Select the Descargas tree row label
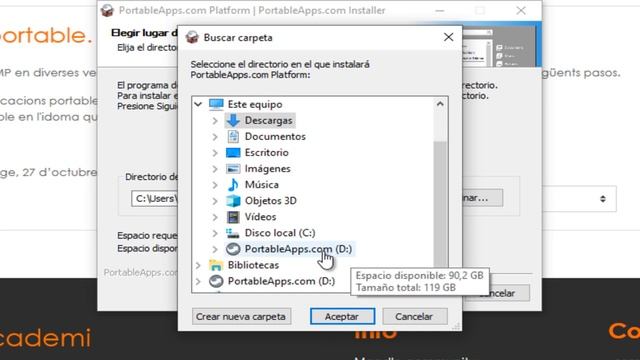640x360 pixels. (x=269, y=120)
